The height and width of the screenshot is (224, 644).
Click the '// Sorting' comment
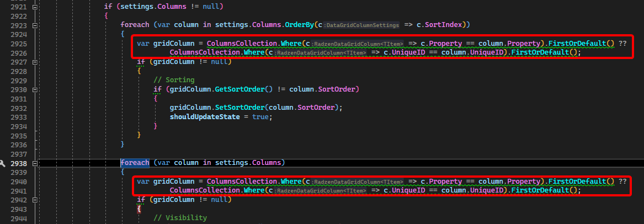click(x=174, y=80)
